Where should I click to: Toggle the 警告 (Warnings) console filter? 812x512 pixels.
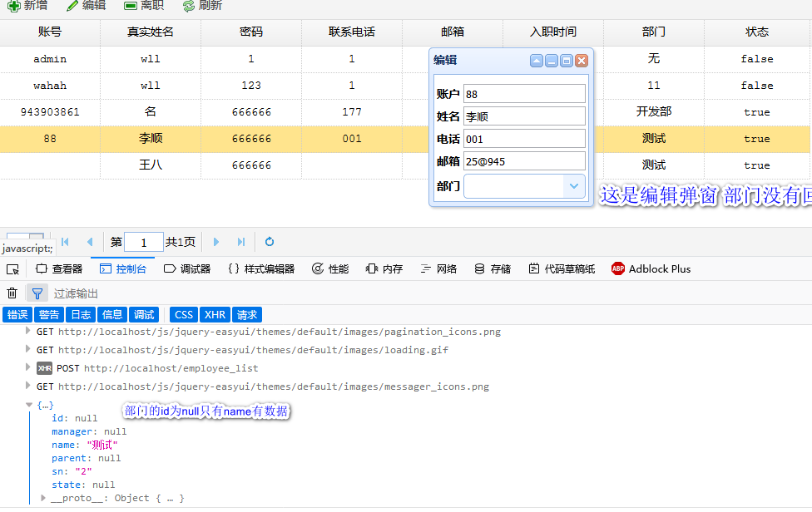tap(49, 314)
